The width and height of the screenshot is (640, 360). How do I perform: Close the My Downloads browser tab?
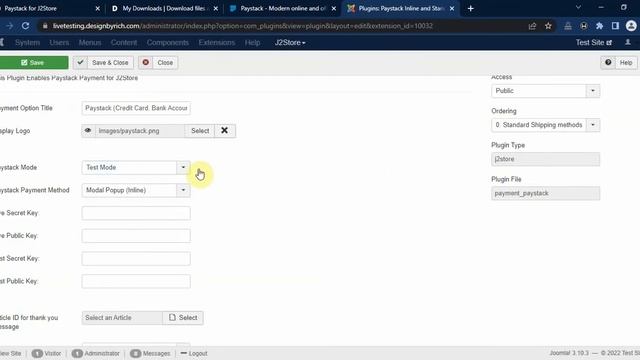pyautogui.click(x=216, y=9)
